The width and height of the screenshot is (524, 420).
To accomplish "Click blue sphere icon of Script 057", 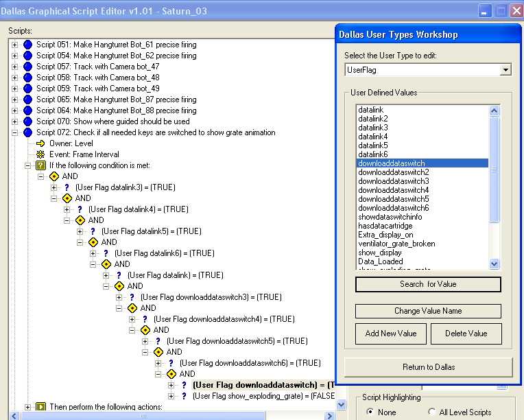I will 27,67.
